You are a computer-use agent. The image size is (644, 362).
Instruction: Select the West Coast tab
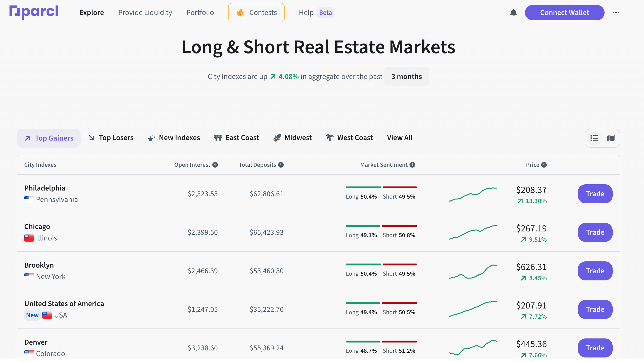349,138
